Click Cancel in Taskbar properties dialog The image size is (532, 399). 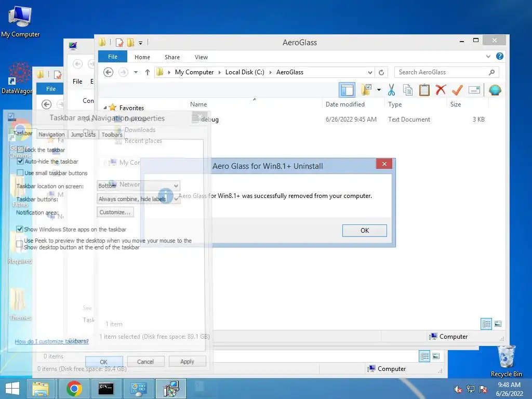click(x=145, y=362)
